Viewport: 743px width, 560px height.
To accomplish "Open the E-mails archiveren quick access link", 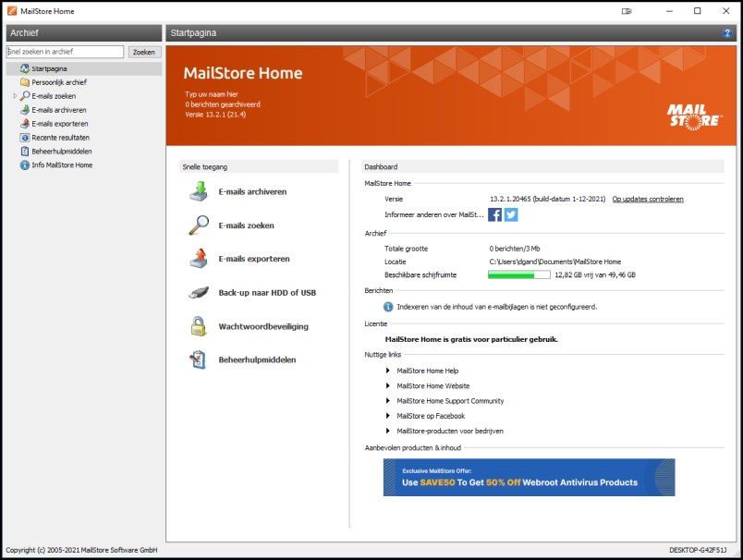I will (252, 192).
